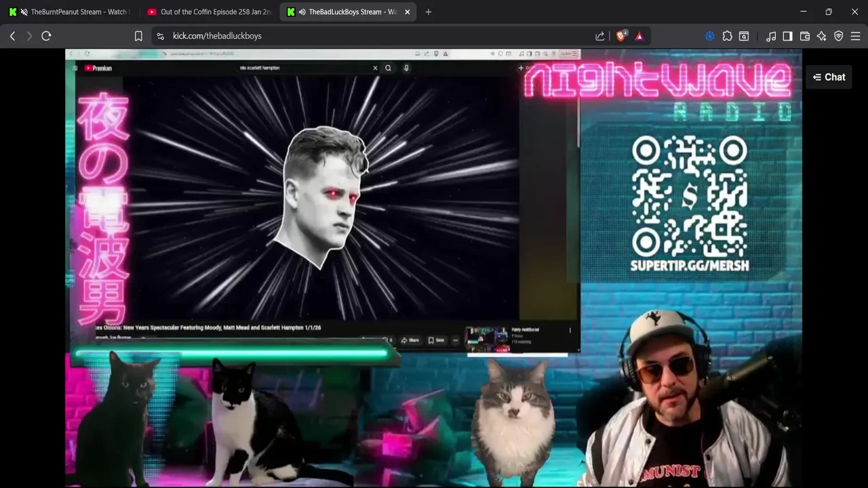
Task: Open the Brave VPN shield icon
Action: click(839, 36)
